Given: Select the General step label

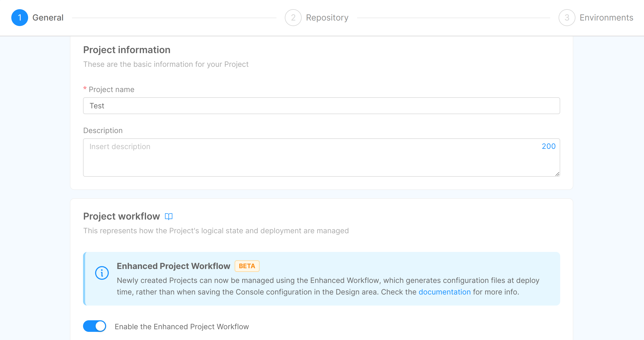Looking at the screenshot, I should pos(48,18).
